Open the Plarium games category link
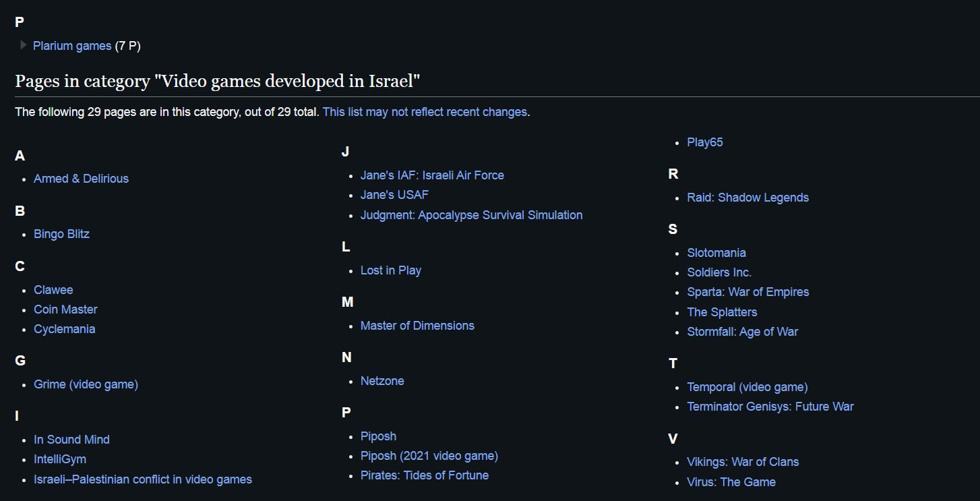The width and height of the screenshot is (980, 501). pos(72,46)
